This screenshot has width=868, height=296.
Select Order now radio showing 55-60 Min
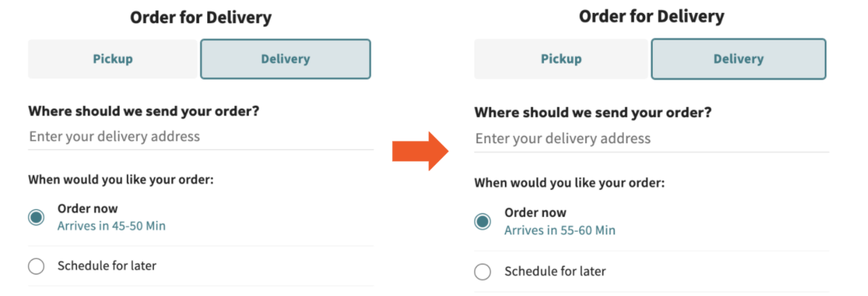pyautogui.click(x=483, y=222)
